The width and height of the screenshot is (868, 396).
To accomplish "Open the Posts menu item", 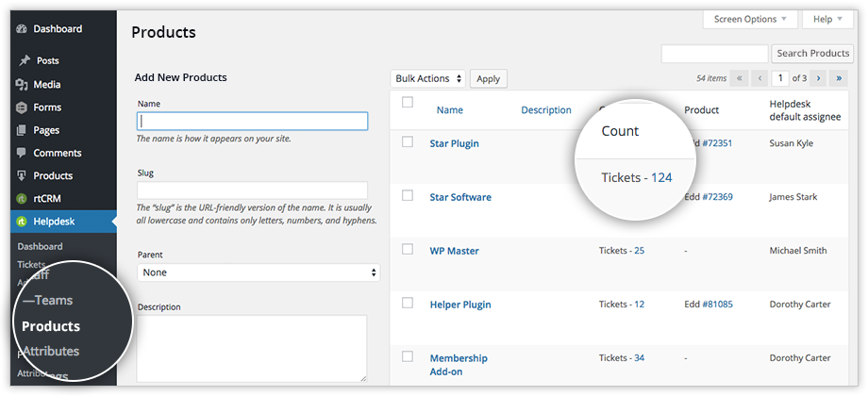I will [x=47, y=61].
